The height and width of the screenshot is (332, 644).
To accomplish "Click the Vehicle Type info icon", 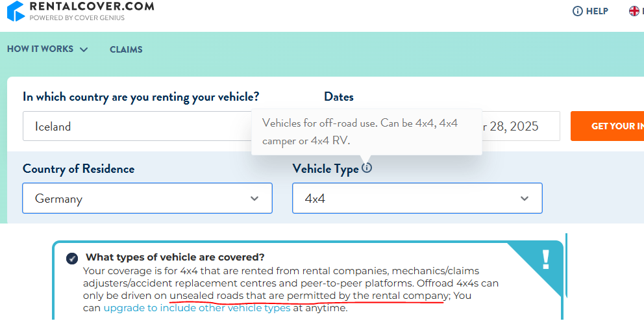I will (x=367, y=168).
